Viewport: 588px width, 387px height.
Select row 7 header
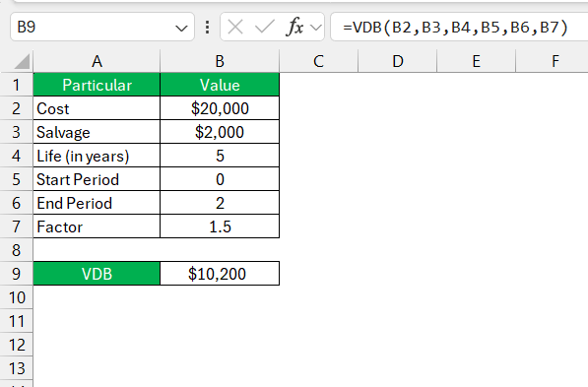(16, 226)
